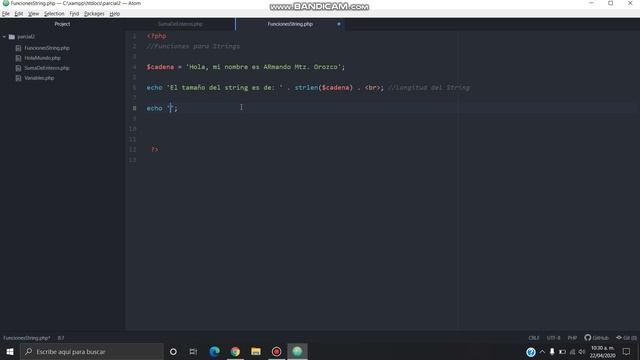
Task: Select the Project panel tab
Action: [x=62, y=24]
